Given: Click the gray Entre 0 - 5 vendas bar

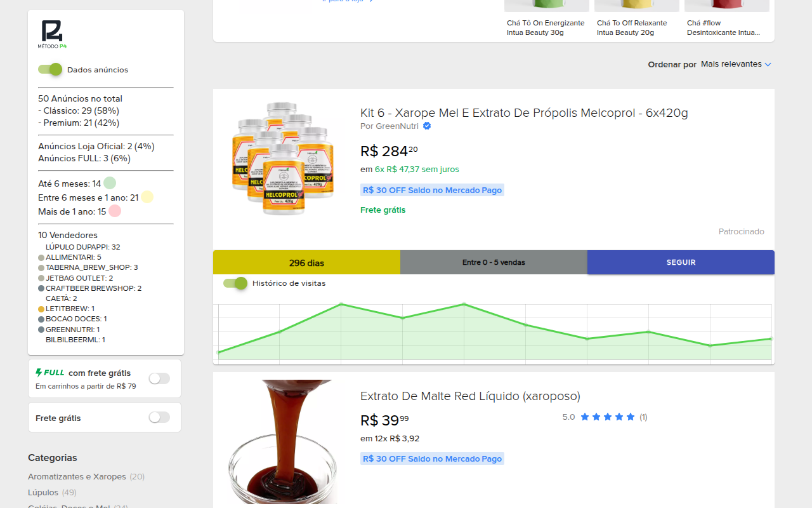Looking at the screenshot, I should tap(494, 262).
